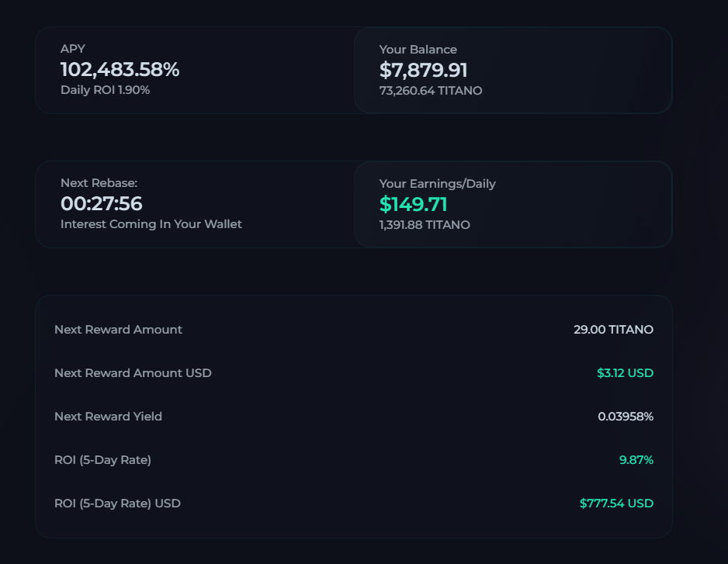The image size is (728, 564).
Task: Select the 102,483.58% APY value
Action: click(120, 69)
